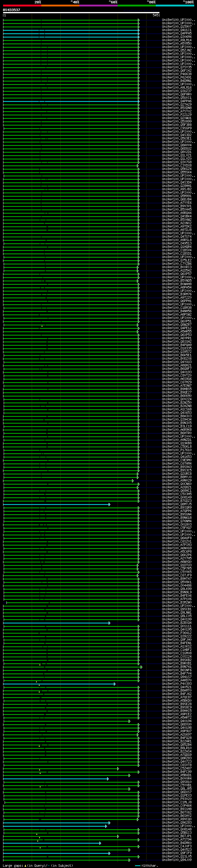Click the cyan alignment bar for Q4PPA6
This screenshot has height=868, width=197.
pyautogui.click(x=71, y=101)
